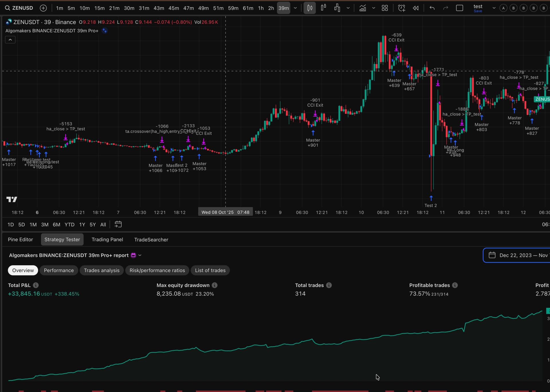550x392 pixels.
Task: Switch to the Pine Editor tab
Action: click(x=20, y=239)
